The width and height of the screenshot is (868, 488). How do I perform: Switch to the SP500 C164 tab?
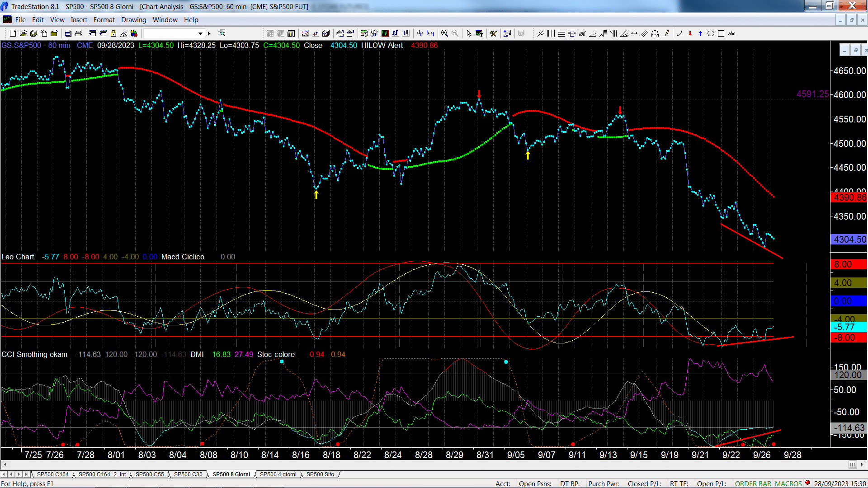pos(53,474)
